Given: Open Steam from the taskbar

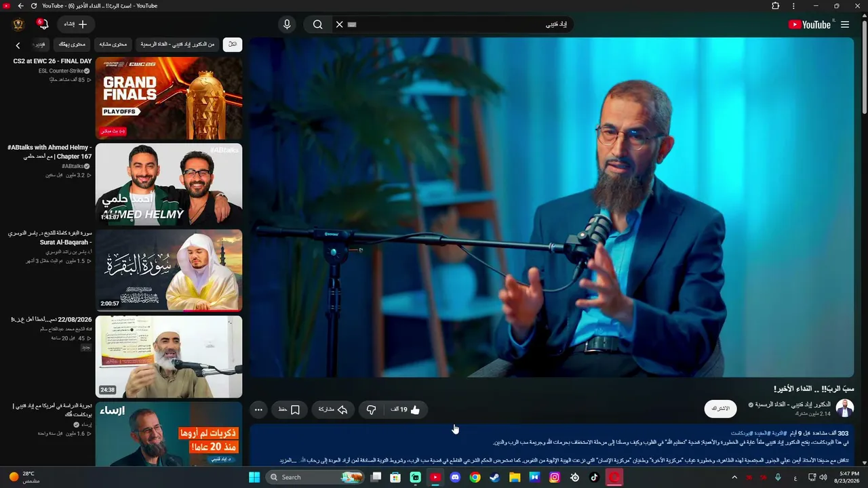Looking at the screenshot, I should click(x=495, y=477).
